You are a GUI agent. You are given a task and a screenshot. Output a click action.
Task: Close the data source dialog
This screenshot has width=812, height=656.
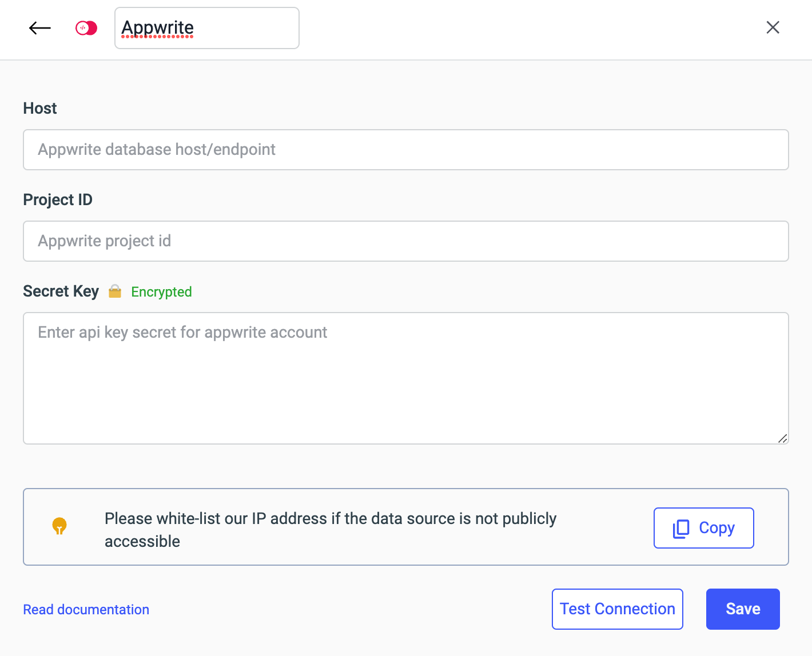[773, 27]
